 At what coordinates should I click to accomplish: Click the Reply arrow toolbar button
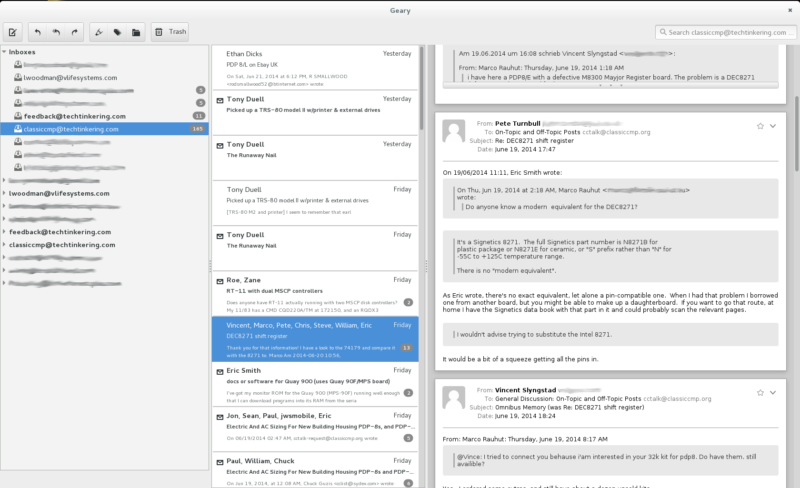tap(38, 32)
